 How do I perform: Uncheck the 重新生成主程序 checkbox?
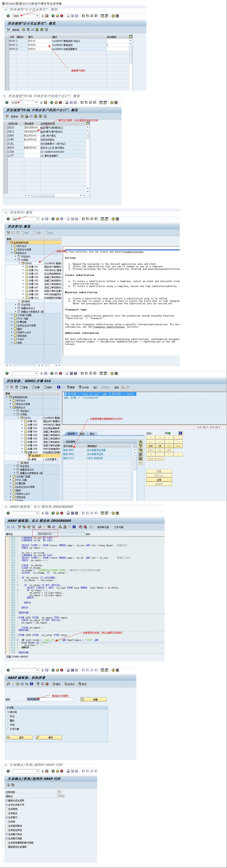pyautogui.click(x=7, y=800)
